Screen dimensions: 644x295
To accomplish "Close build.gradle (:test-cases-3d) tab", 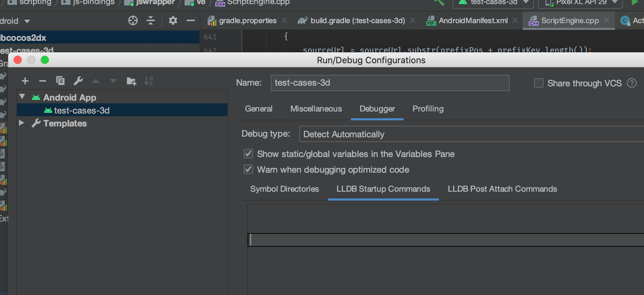I will 413,21.
